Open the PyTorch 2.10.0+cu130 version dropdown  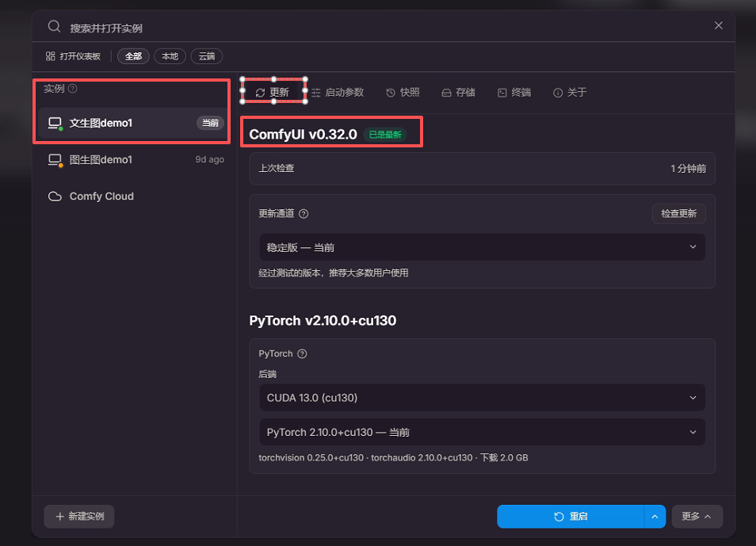click(482, 432)
